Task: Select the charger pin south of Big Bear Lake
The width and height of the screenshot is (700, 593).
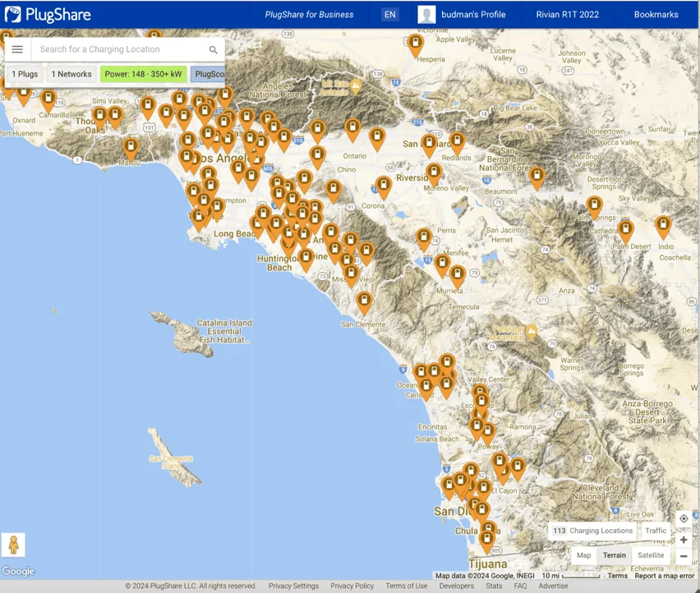Action: pyautogui.click(x=537, y=177)
